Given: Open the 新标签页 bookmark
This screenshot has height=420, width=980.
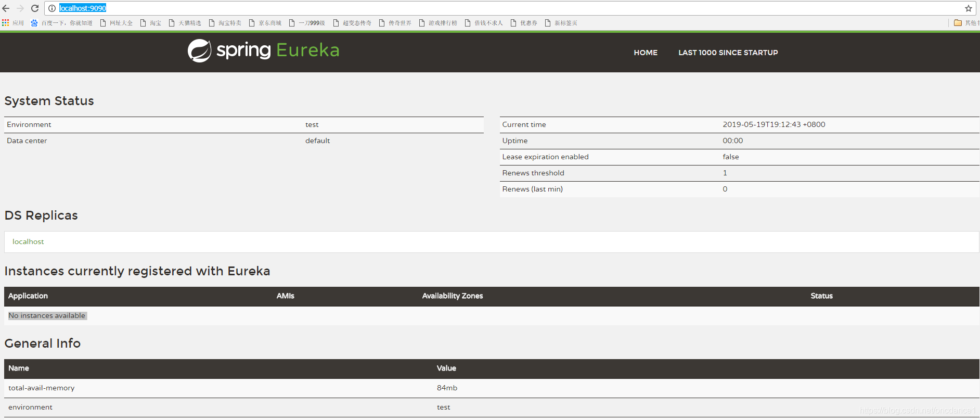Looking at the screenshot, I should pyautogui.click(x=561, y=23).
